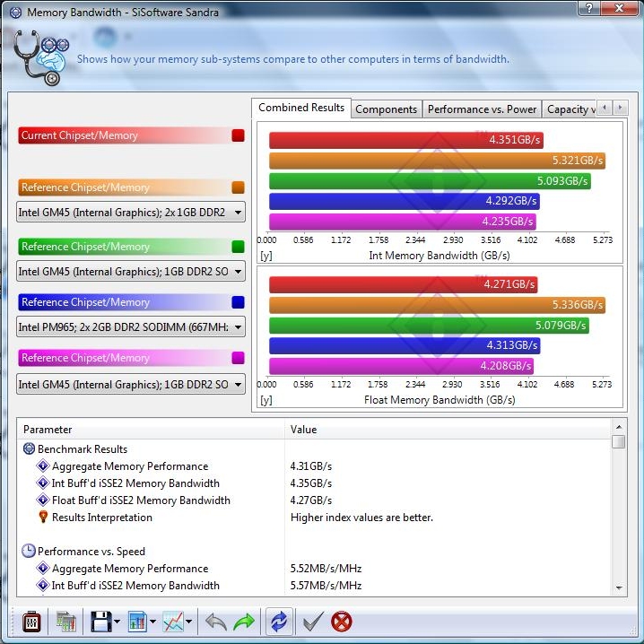Open the Intel GM45 2x 1GB DDR2 dropdown
644x644 pixels.
click(x=131, y=213)
